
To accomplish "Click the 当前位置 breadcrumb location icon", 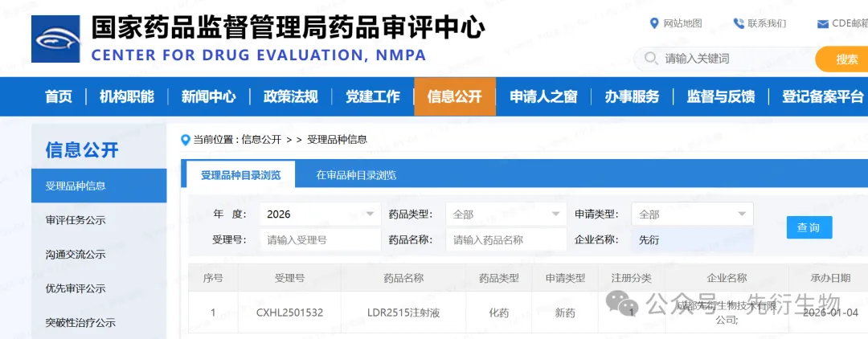I will point(186,139).
